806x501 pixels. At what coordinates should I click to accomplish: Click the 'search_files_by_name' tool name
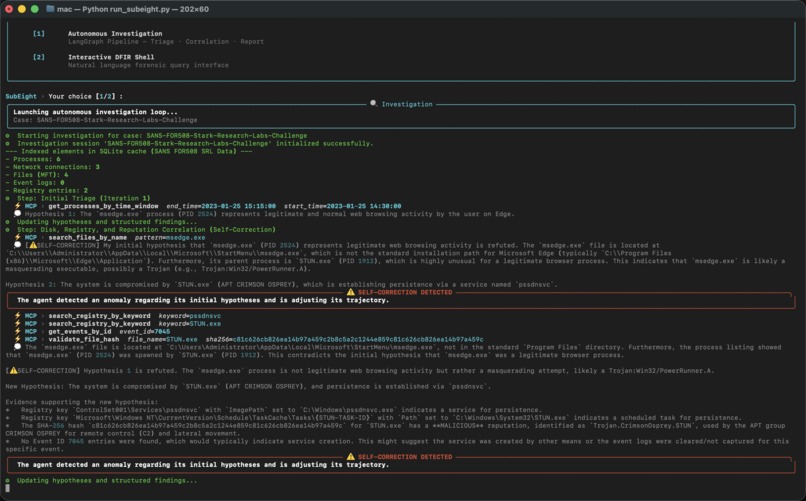click(x=87, y=237)
